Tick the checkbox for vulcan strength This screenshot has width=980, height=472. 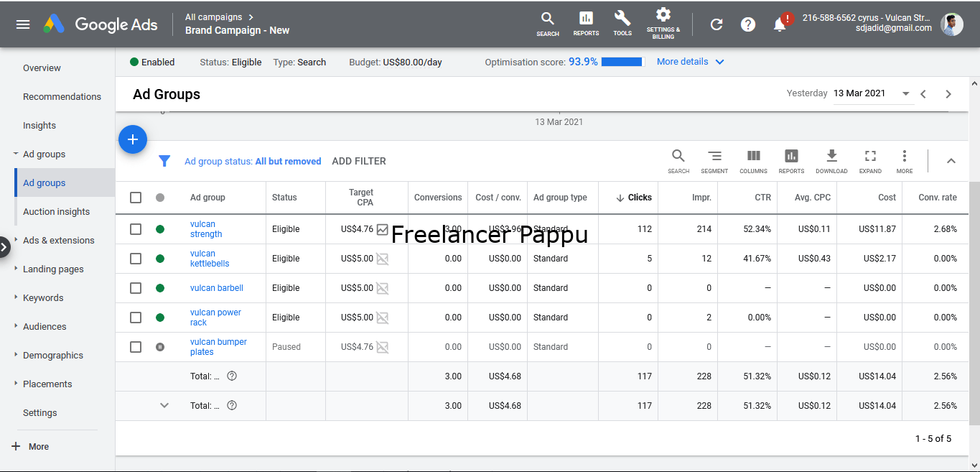tap(136, 229)
